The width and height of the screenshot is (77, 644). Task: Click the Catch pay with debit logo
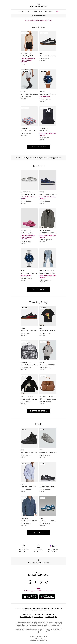tap(53, 546)
